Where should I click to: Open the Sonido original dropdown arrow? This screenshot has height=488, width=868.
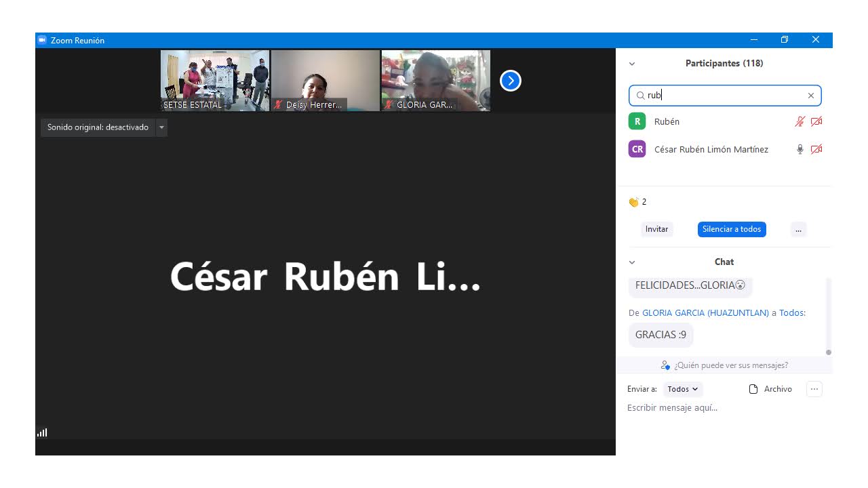tap(161, 127)
